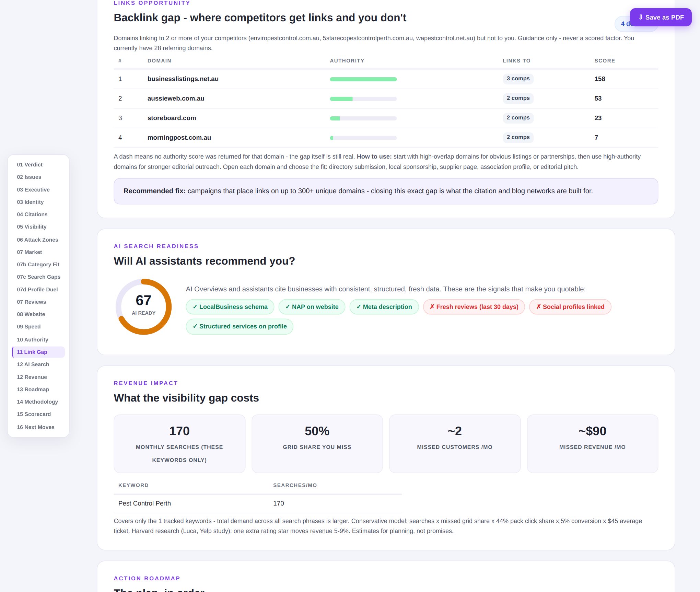This screenshot has width=700, height=592.
Task: Go to 07 Reviews in sidebar
Action: (x=32, y=302)
